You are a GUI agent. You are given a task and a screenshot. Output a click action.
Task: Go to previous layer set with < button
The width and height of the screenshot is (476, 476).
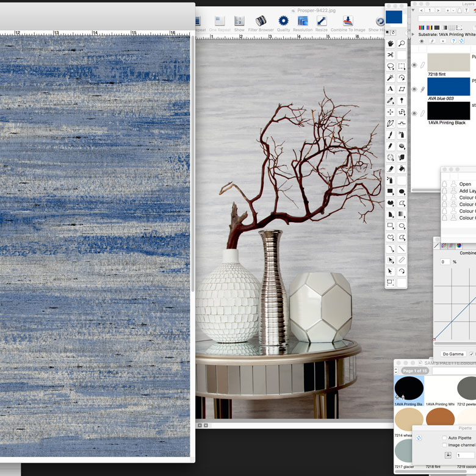tap(421, 10)
